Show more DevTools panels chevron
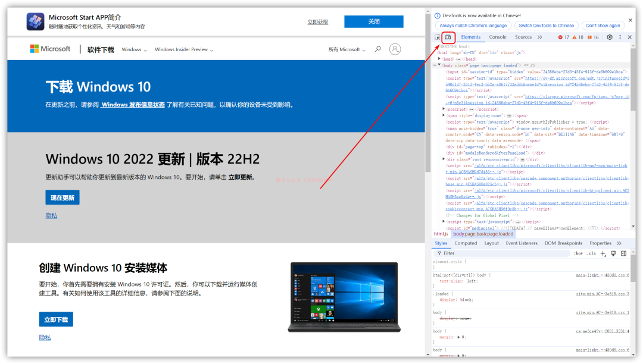 click(x=539, y=37)
